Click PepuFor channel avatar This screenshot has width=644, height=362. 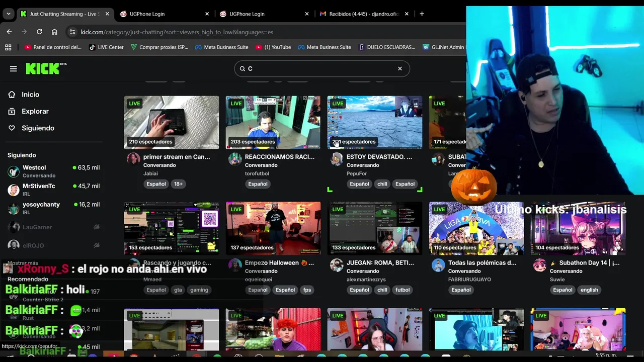click(x=337, y=159)
